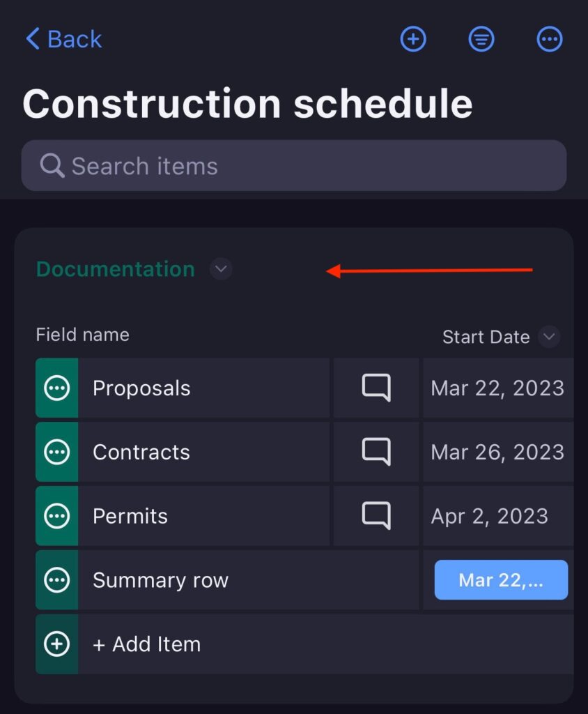This screenshot has width=588, height=714.
Task: Select the Mar 22 summary date badge
Action: coord(501,580)
